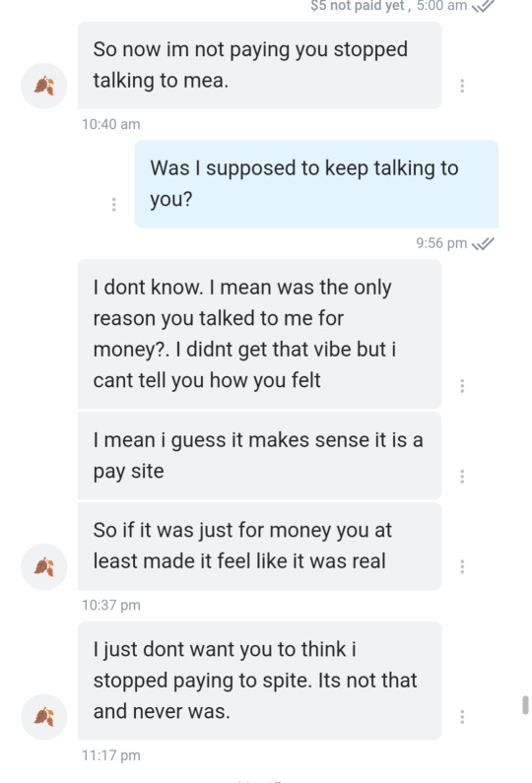Open sender avatar beside 11:17 pm message
Screen dimensions: 532x783
pos(44,717)
